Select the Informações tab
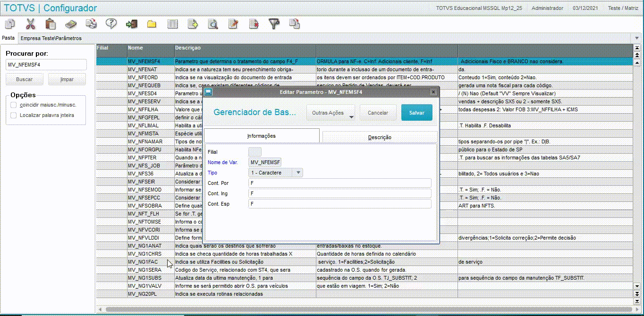 pos(262,136)
